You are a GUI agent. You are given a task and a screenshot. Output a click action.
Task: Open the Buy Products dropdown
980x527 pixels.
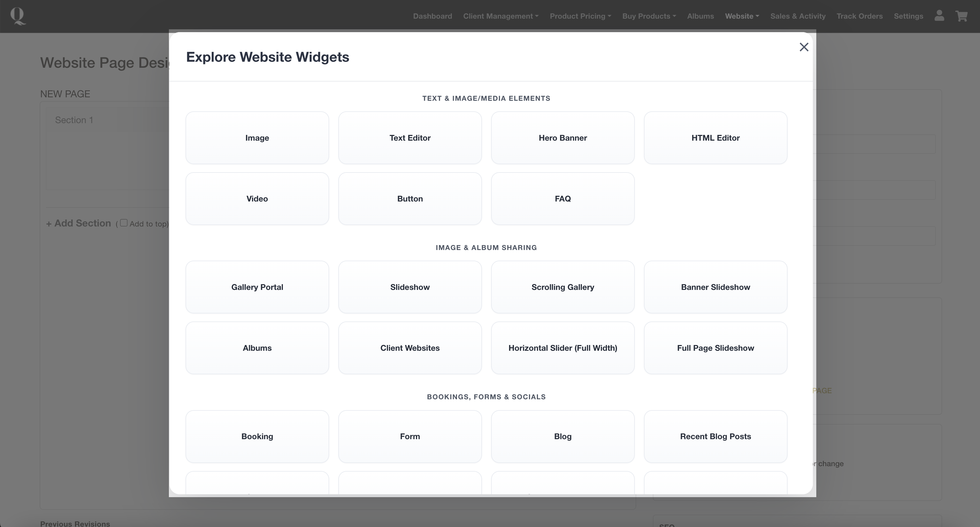pos(649,16)
